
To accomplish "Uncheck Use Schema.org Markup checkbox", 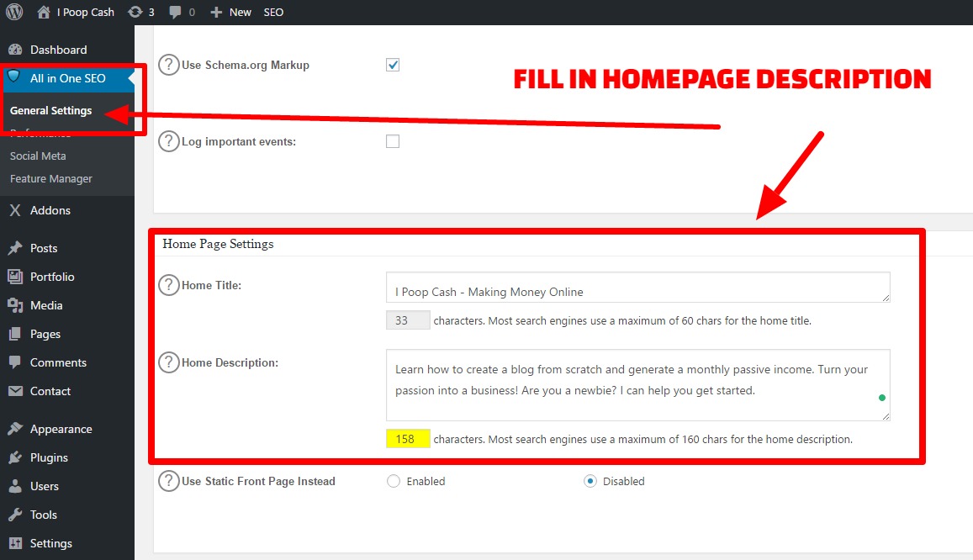I will point(393,65).
